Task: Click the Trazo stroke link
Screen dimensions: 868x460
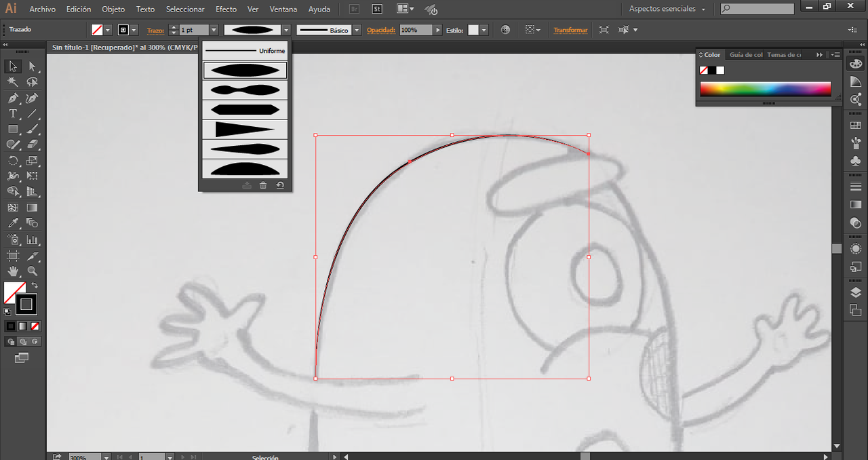Action: click(155, 31)
